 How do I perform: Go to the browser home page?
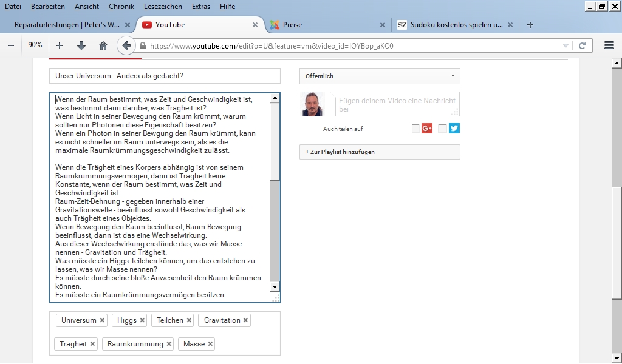[x=103, y=45]
